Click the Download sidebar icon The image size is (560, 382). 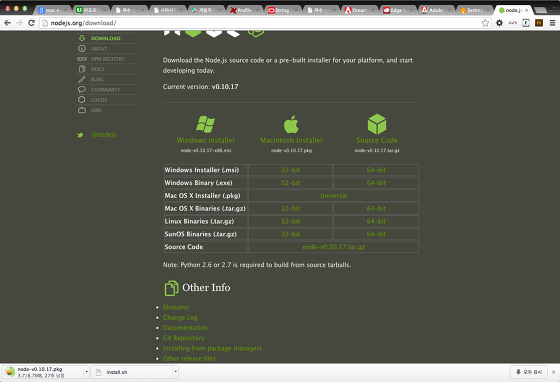coord(82,38)
